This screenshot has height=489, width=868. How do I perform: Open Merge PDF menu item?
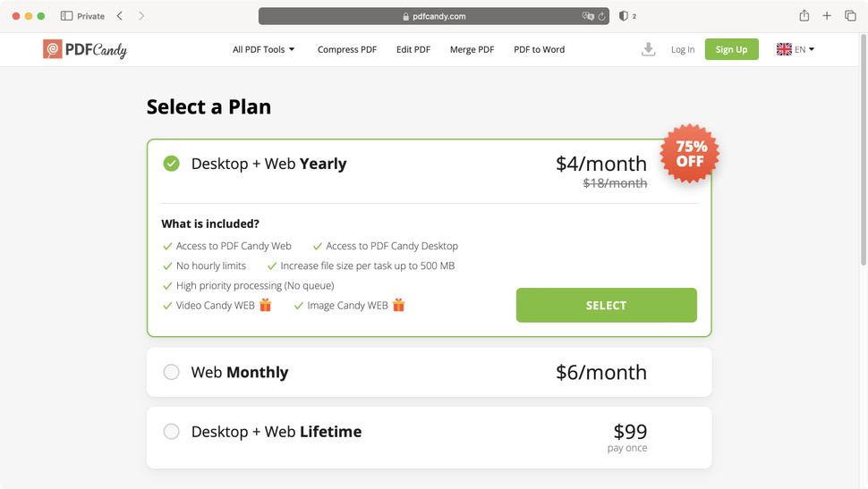[x=472, y=49]
